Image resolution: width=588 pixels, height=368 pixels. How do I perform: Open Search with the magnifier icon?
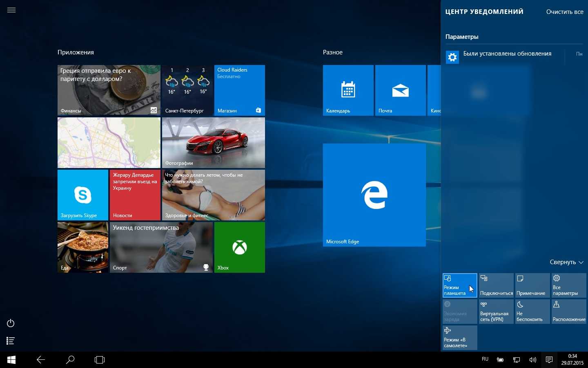[70, 360]
